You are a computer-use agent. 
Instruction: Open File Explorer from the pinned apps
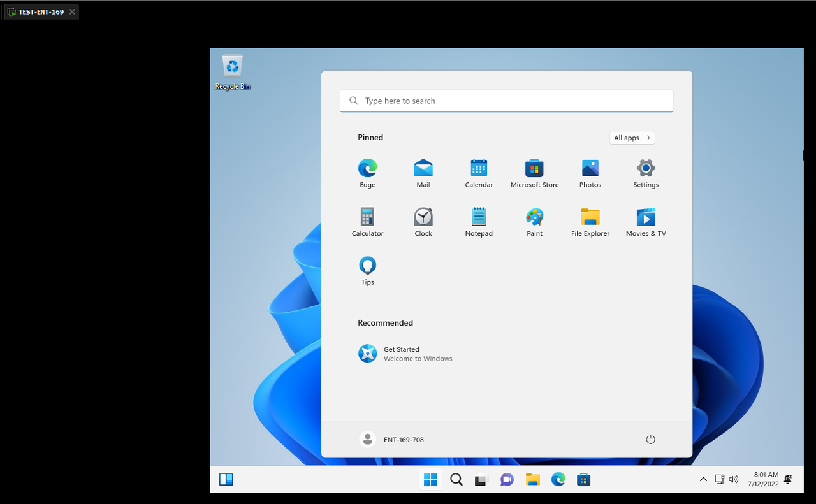590,222
